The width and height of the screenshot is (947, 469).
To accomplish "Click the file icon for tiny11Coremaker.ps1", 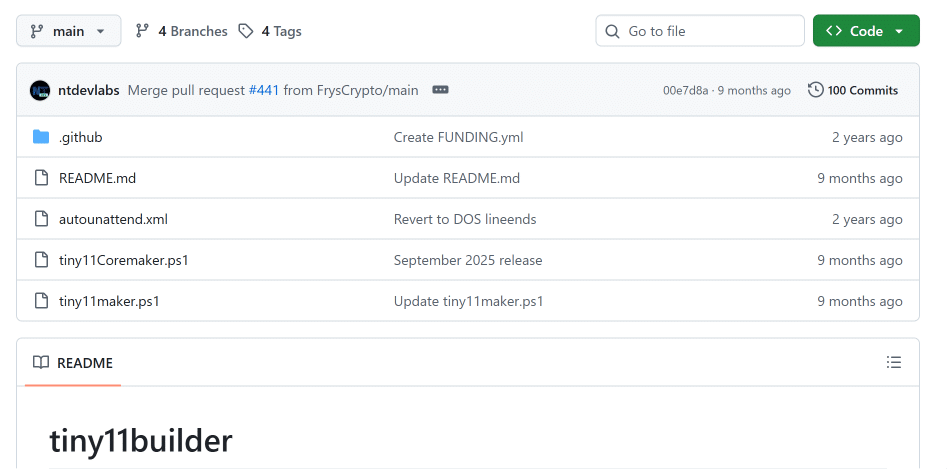I will click(41, 260).
